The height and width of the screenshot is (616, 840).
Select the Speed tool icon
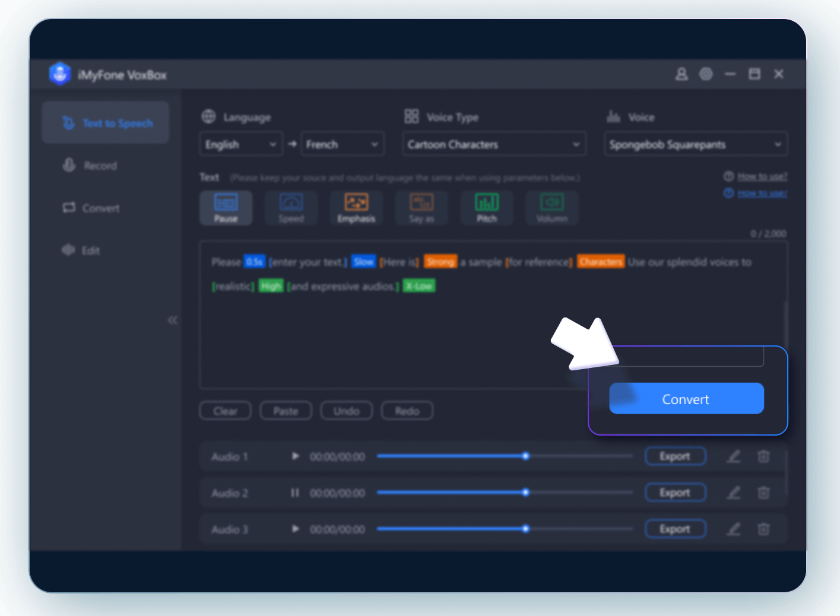291,208
